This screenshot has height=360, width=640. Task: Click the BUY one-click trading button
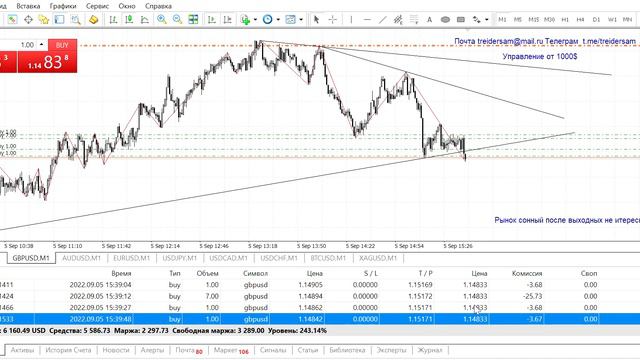(62, 45)
